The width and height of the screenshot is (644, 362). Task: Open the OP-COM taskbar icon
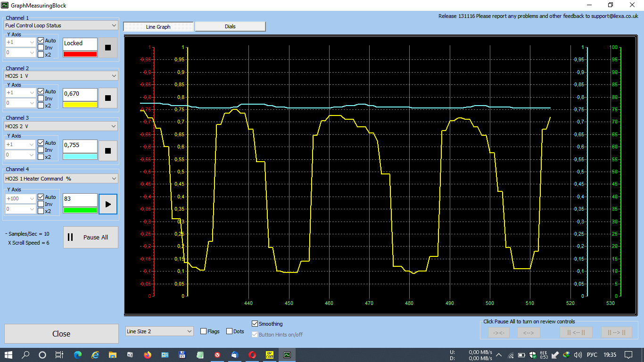(270, 355)
